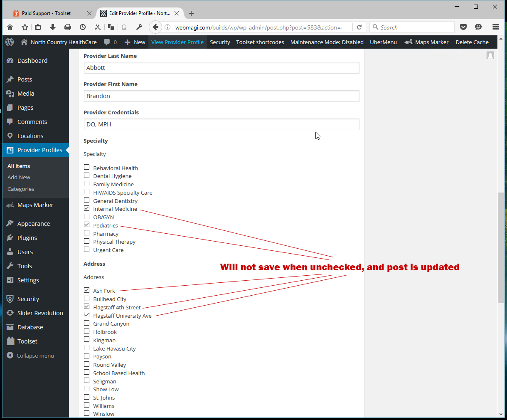Viewport: 507px width, 420px height.
Task: Check the Family Medicine specialty checkbox
Action: [x=87, y=183]
